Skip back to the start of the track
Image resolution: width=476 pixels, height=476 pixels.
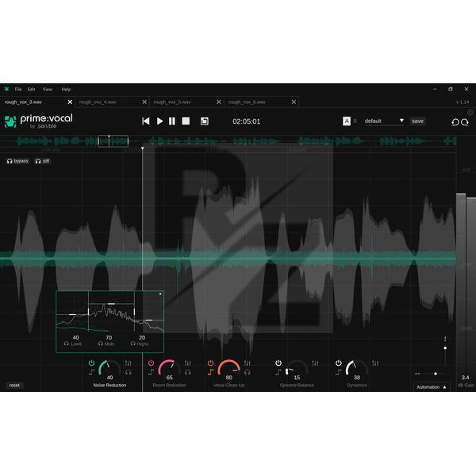[146, 121]
